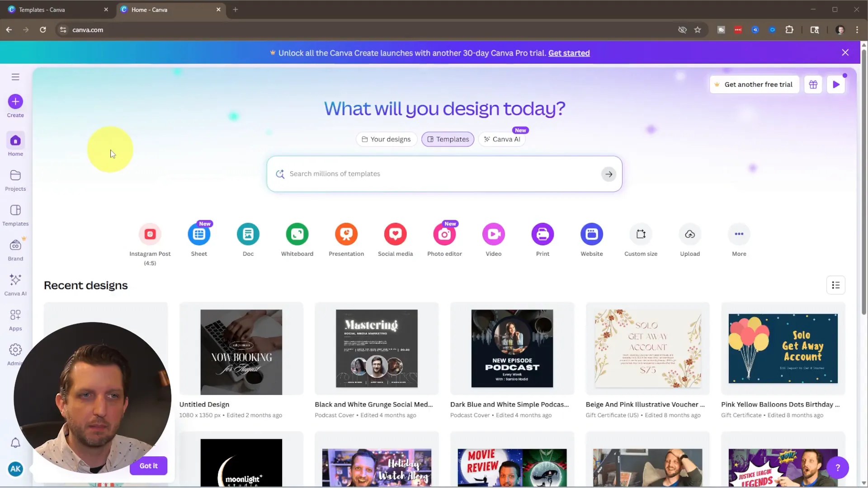
Task: Open the help question mark button
Action: (x=837, y=468)
